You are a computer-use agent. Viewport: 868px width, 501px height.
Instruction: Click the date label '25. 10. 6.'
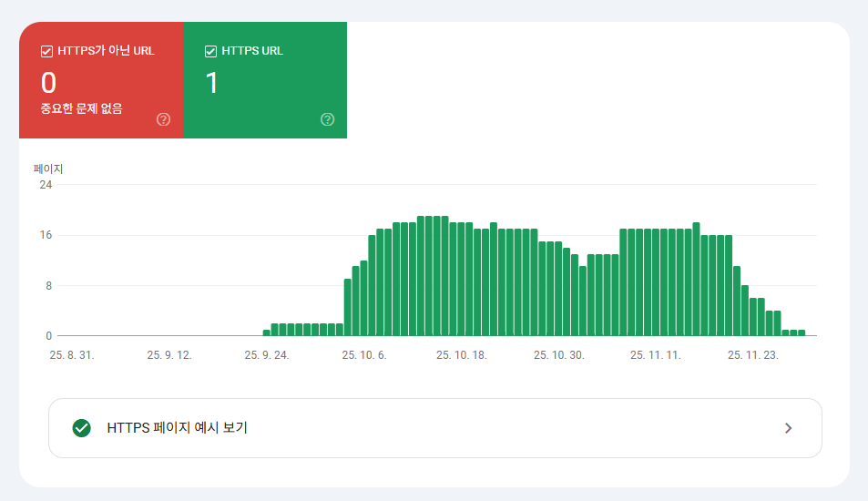click(x=364, y=355)
